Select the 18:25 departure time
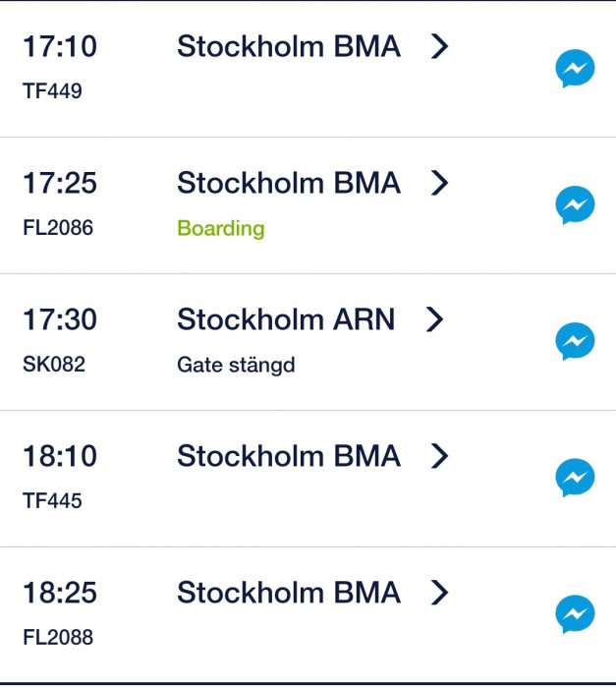 pyautogui.click(x=60, y=593)
